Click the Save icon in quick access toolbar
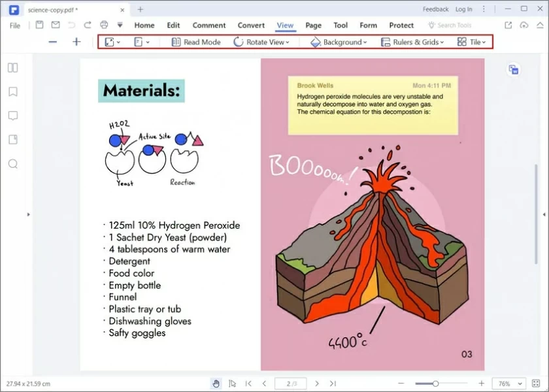The image size is (549, 392). click(x=39, y=25)
